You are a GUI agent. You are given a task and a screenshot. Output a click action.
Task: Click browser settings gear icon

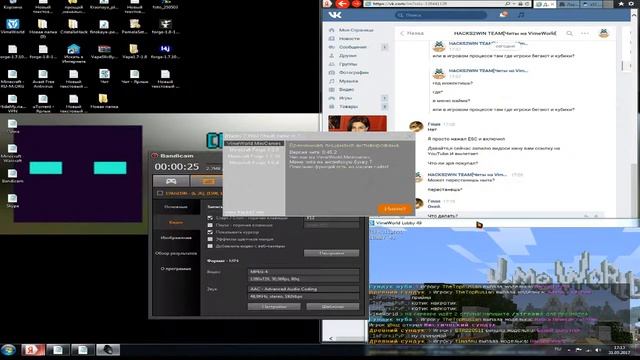632,4
